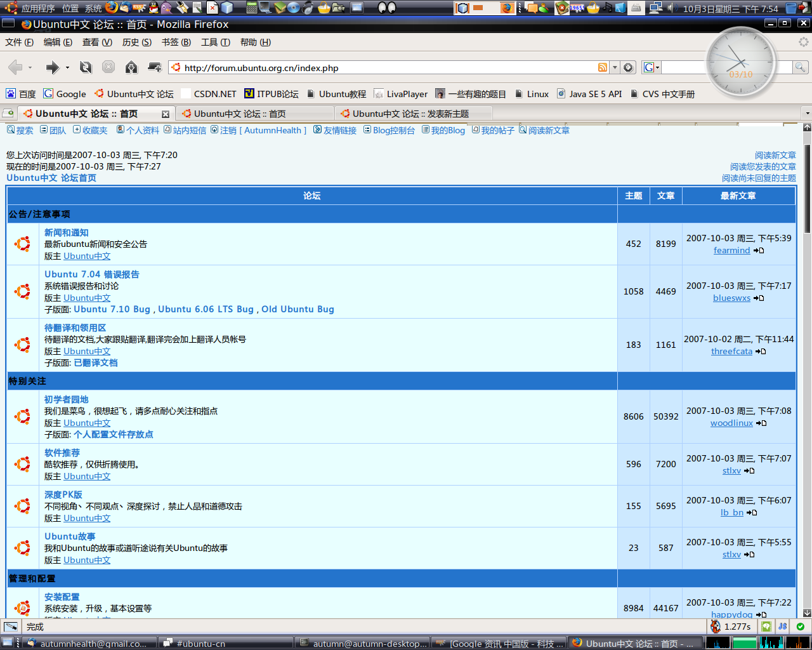Go forward with the forward arrow button

[52, 67]
